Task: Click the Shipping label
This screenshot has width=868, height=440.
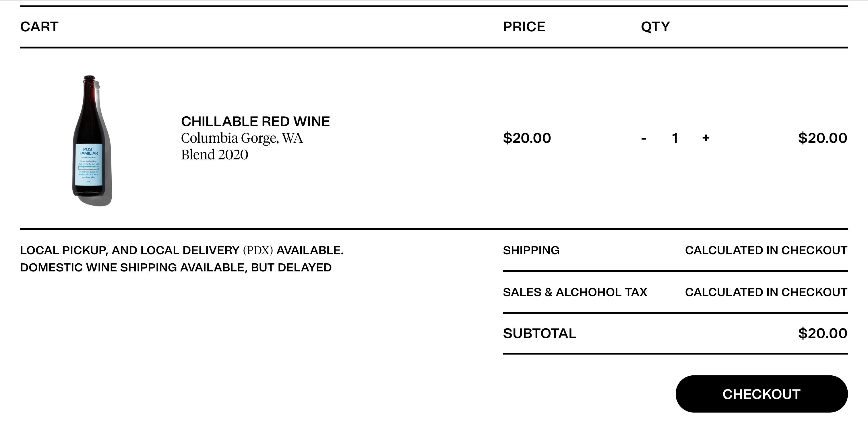Action: point(531,250)
